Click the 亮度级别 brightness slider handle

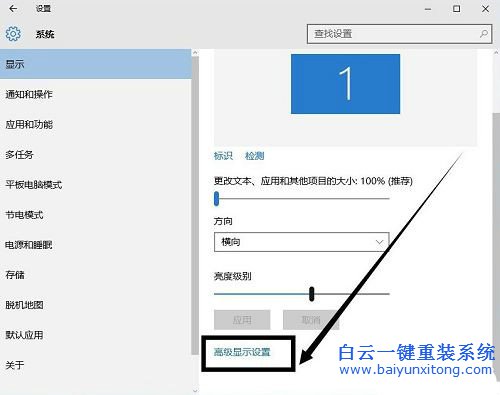tap(312, 294)
